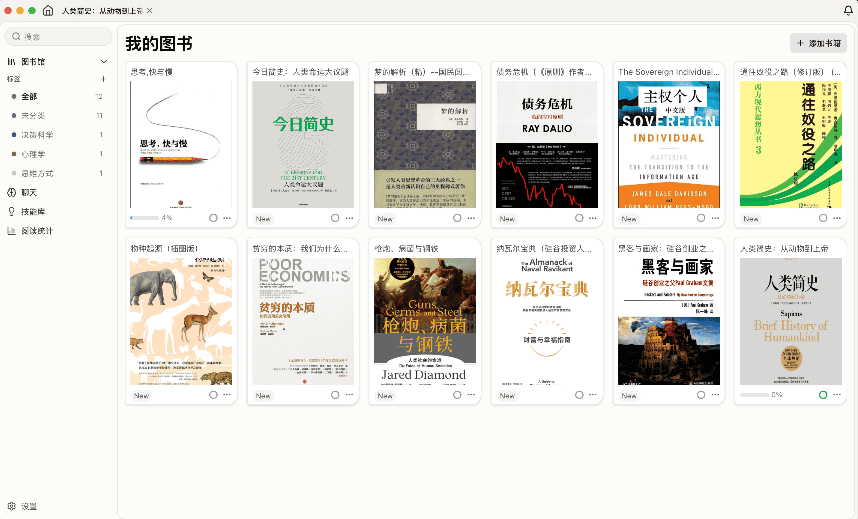Click the home icon in title bar
This screenshot has width=858, height=519.
47,10
